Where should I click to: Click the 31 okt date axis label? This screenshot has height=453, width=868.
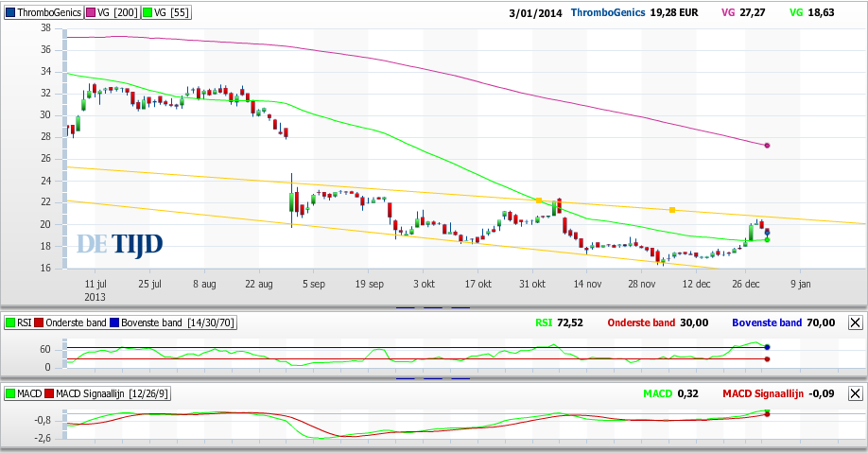point(532,284)
